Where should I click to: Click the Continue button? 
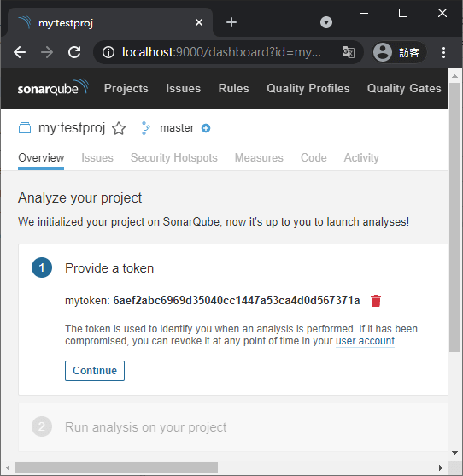(x=95, y=371)
